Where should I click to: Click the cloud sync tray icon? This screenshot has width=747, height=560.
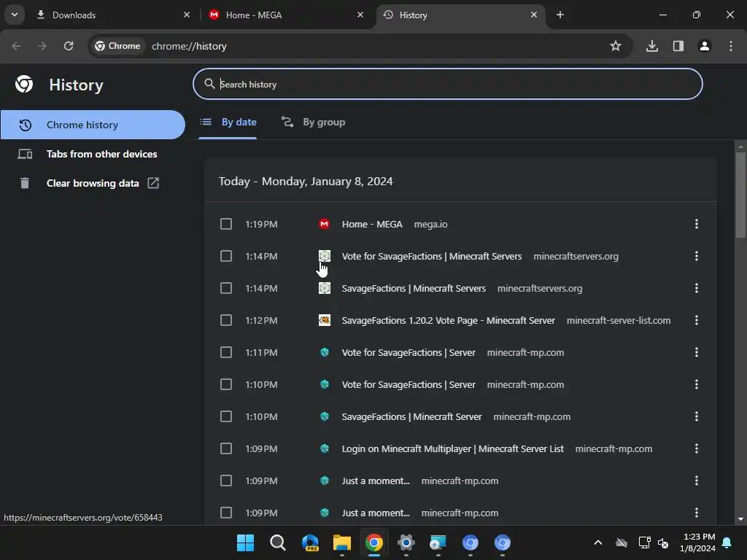(x=622, y=542)
